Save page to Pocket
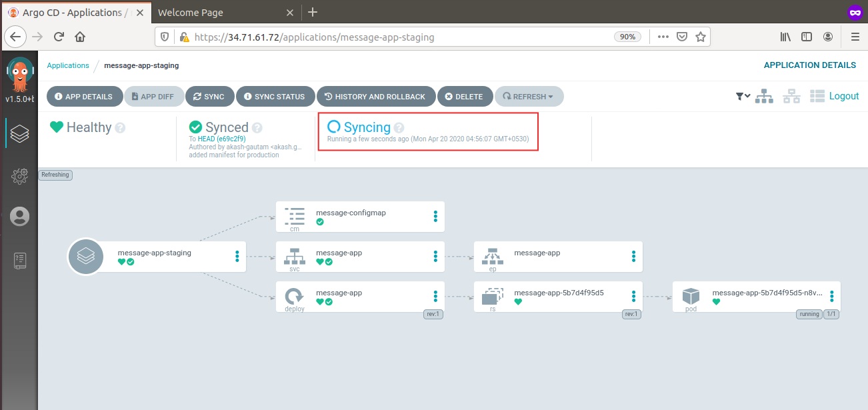 682,37
